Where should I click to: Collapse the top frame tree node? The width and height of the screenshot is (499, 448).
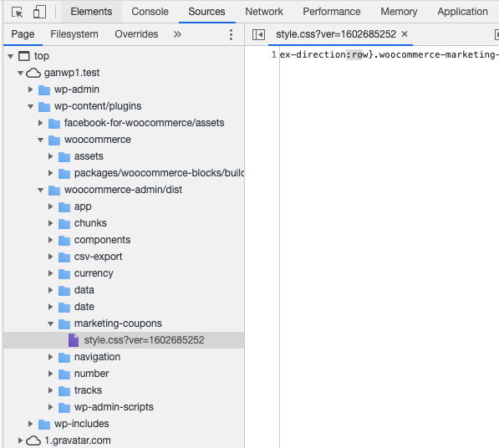point(11,56)
